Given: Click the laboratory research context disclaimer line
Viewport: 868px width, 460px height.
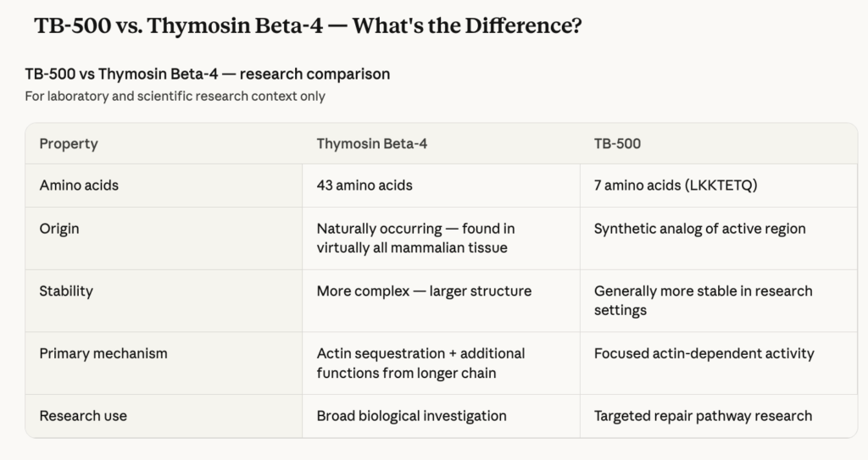Looking at the screenshot, I should 175,96.
